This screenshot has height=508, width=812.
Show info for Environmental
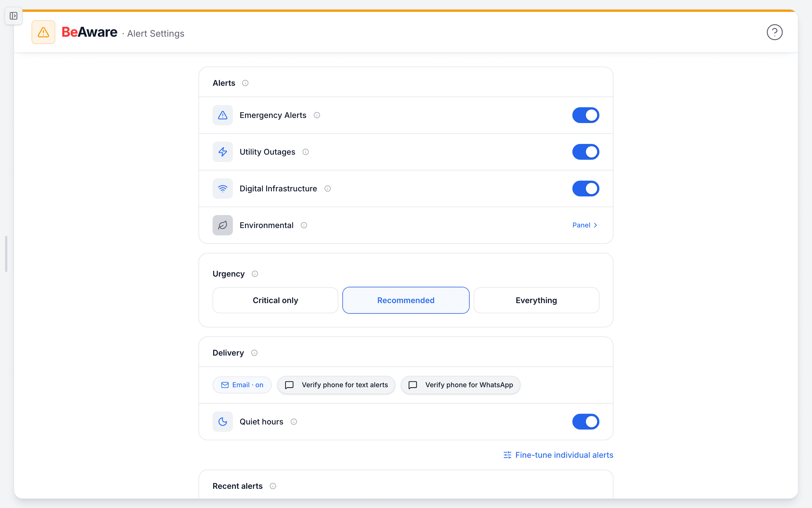(x=304, y=225)
